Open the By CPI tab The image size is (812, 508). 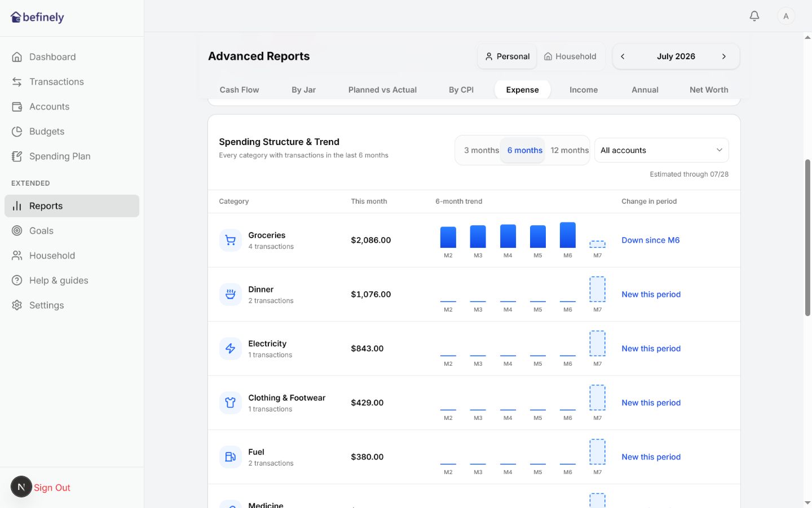(x=461, y=90)
